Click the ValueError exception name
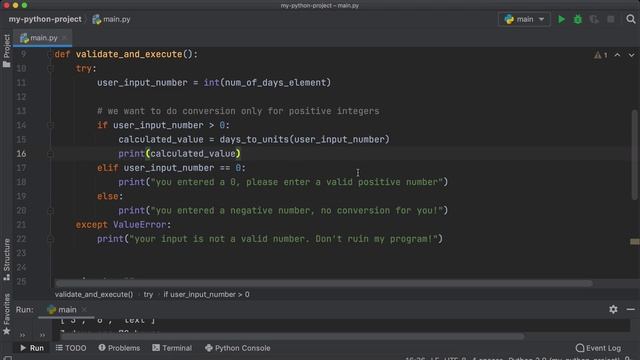 pyautogui.click(x=140, y=225)
